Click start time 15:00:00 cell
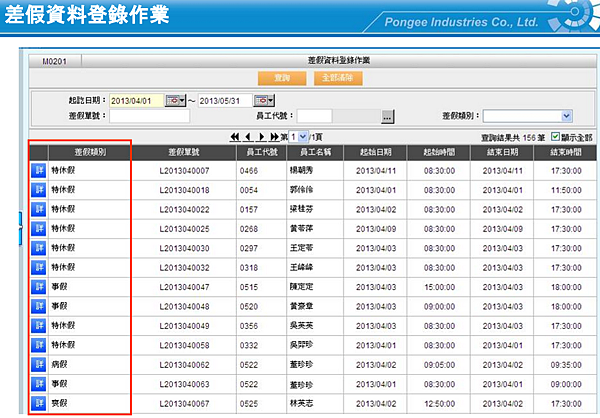This screenshot has width=600, height=418. pos(439,287)
